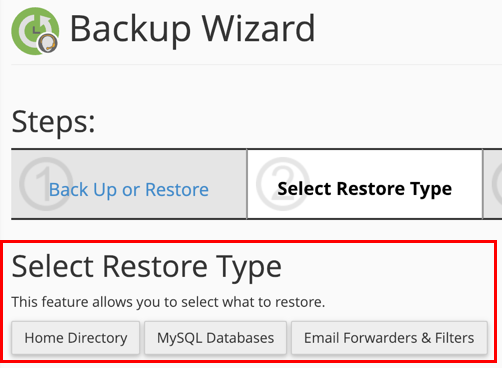
Task: Click the small orange badge on wizard icon
Action: click(48, 43)
